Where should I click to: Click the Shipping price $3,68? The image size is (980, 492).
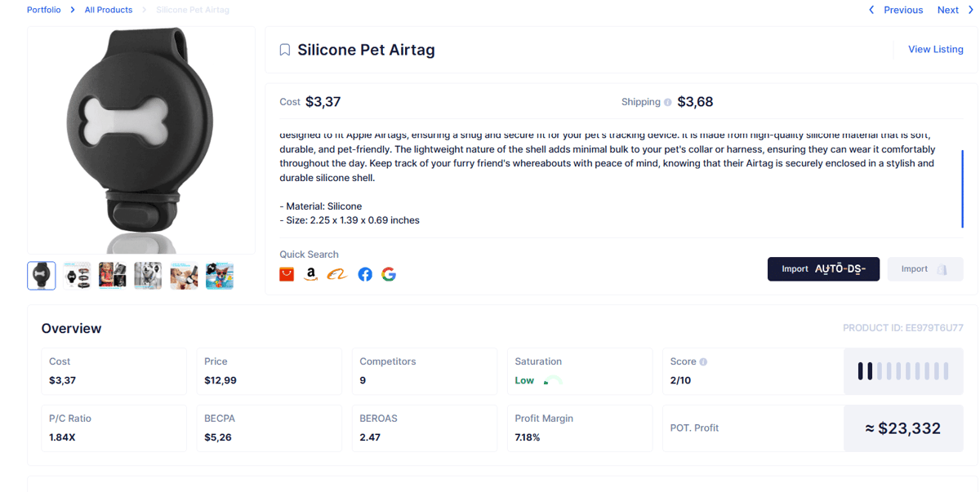(x=696, y=102)
